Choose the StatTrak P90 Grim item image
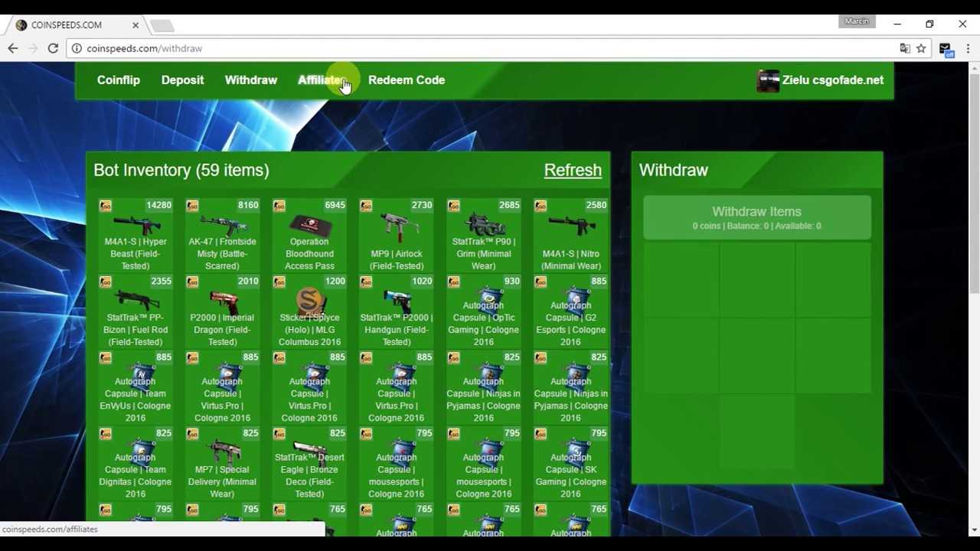Viewport: 980px width, 551px height. pos(484,225)
